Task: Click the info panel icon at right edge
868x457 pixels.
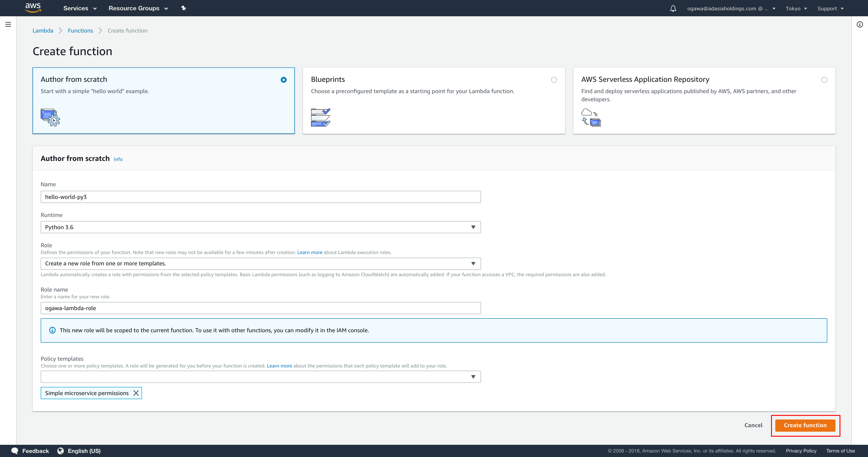Action: pos(860,24)
